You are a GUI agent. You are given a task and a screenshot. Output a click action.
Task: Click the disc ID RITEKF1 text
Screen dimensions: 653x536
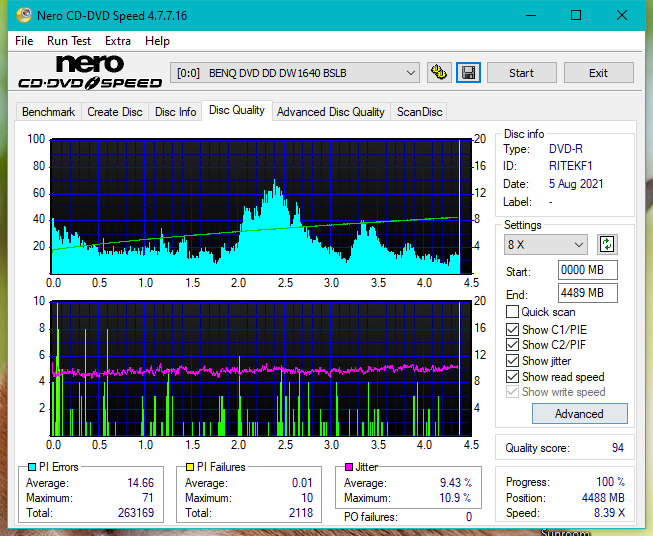(571, 166)
